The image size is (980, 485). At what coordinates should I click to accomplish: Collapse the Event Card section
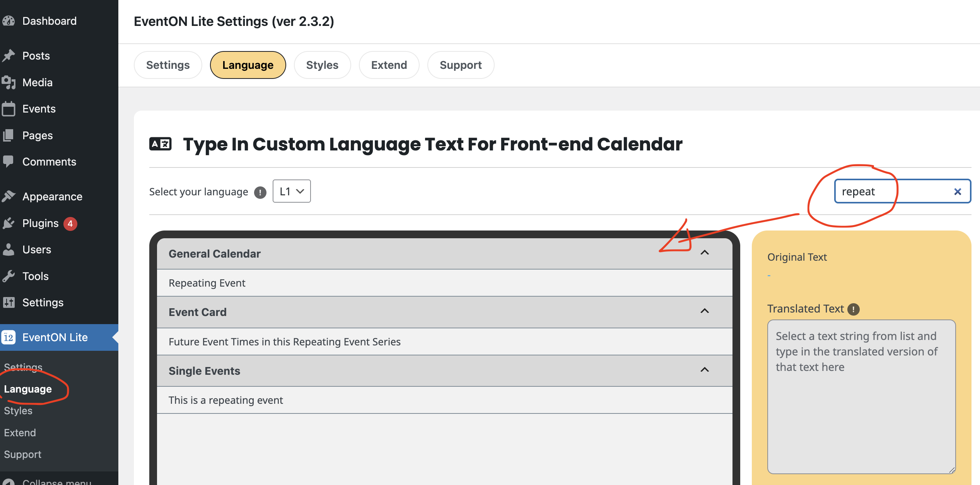(705, 311)
